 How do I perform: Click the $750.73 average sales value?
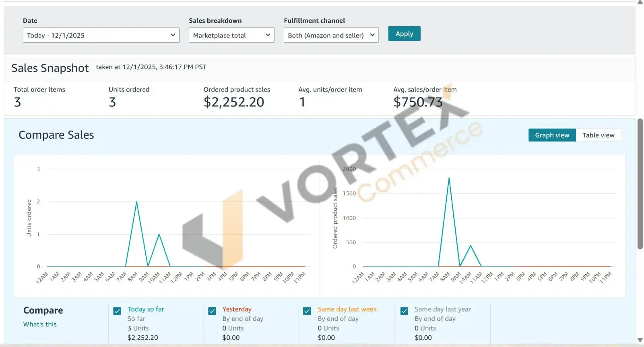418,102
